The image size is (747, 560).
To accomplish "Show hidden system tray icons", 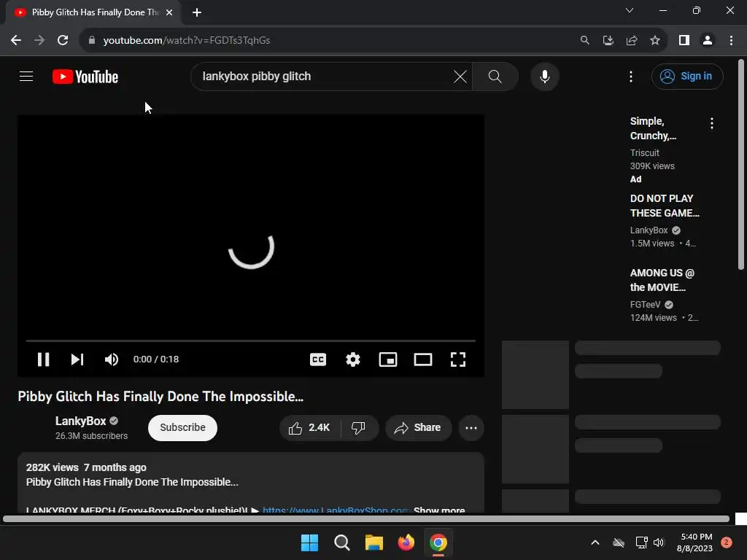I will pos(595,542).
